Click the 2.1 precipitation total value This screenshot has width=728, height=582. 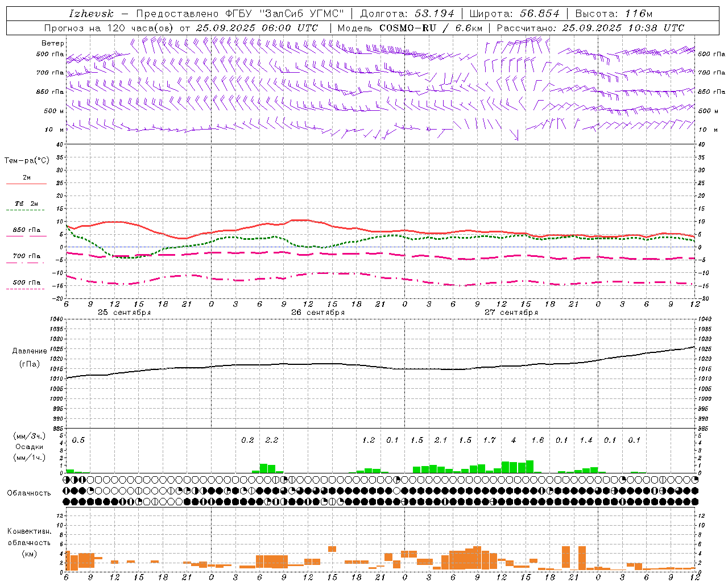tap(441, 440)
